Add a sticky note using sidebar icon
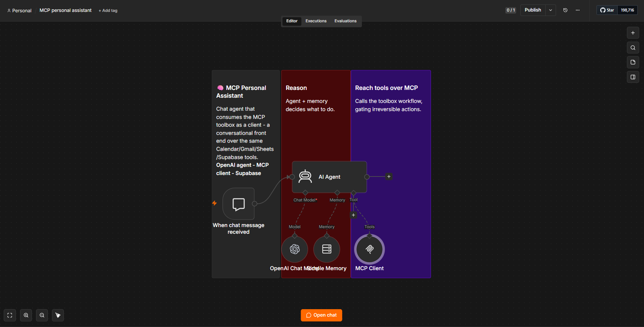The width and height of the screenshot is (644, 327). pos(633,62)
